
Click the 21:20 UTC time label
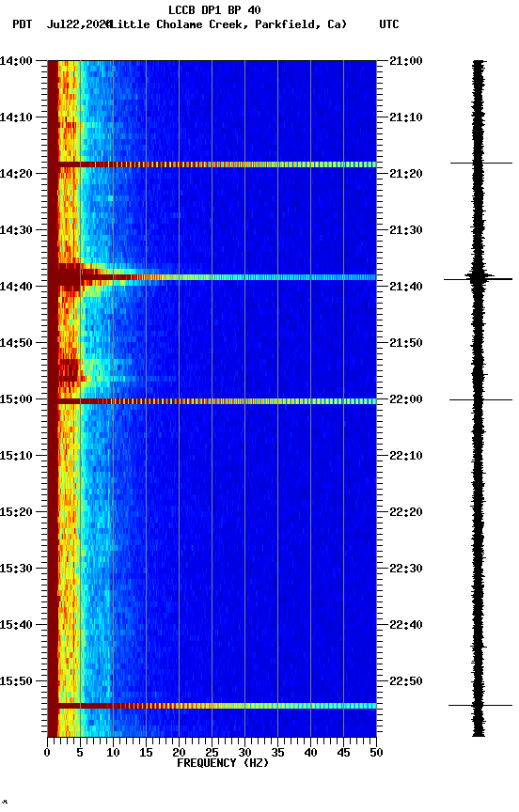406,174
